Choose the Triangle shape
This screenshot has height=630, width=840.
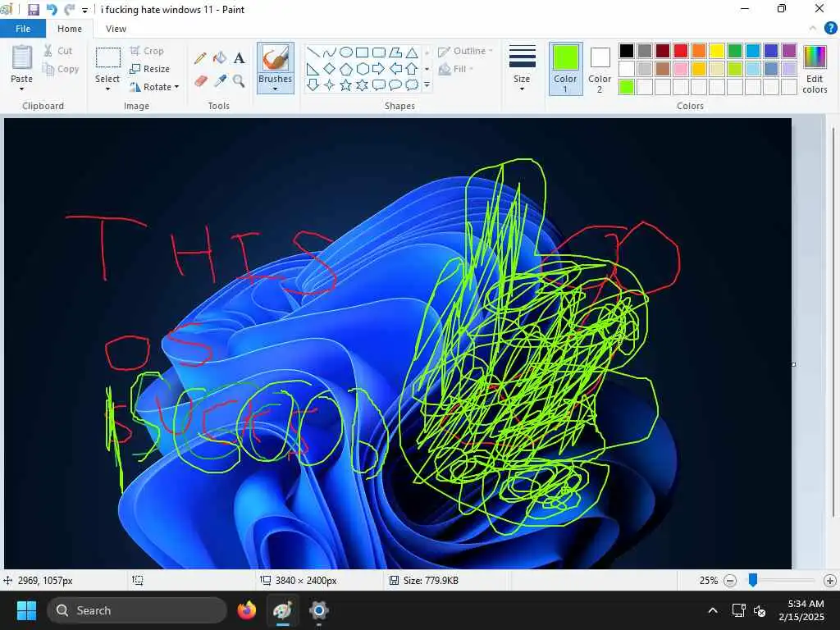point(412,52)
